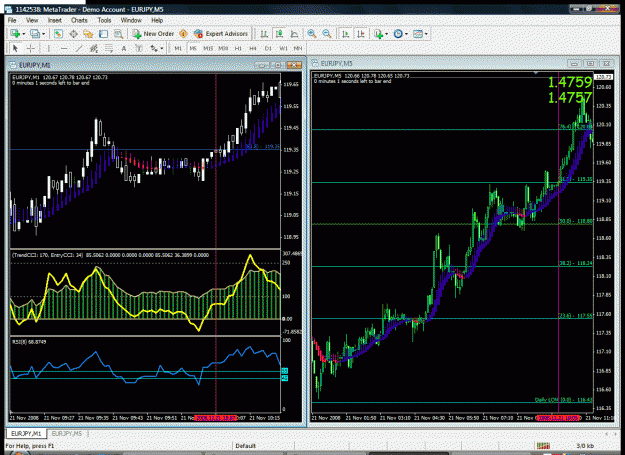The image size is (625, 455).
Task: Toggle Chart Shift on the toolbar
Action: tap(361, 34)
